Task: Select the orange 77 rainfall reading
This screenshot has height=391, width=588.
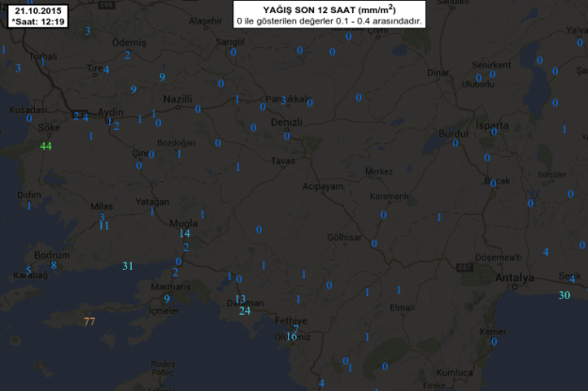Action: (89, 321)
